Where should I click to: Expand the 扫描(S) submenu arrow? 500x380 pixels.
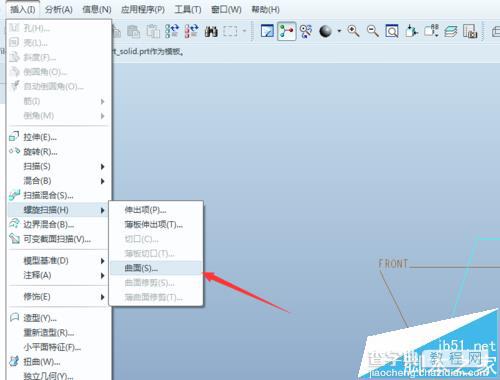[x=102, y=166]
